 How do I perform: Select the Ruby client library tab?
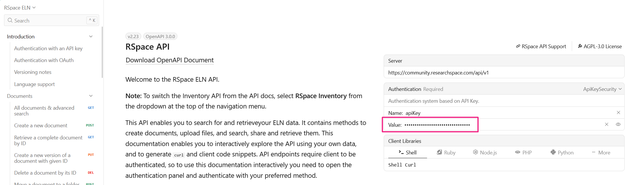pos(446,153)
